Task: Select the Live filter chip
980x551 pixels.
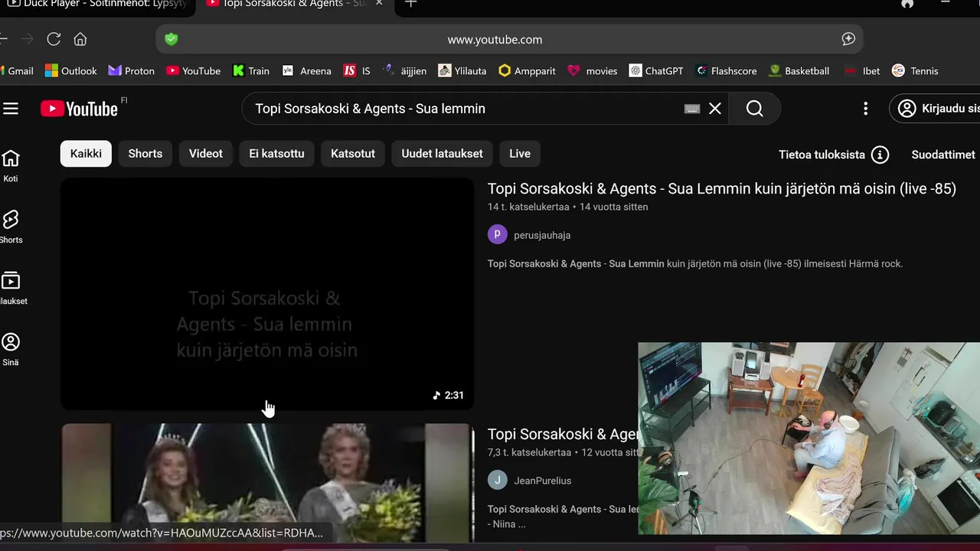Action: (x=520, y=154)
